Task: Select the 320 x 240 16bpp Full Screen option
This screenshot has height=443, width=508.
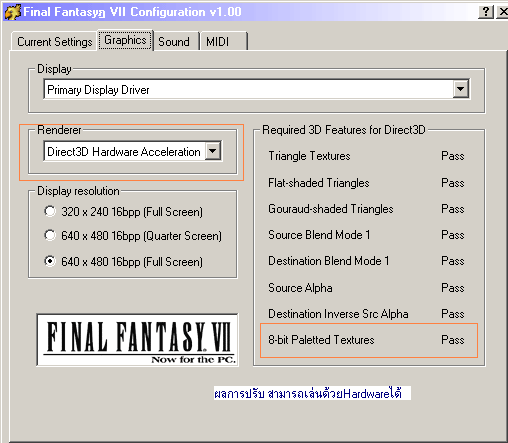Action: pos(50,211)
